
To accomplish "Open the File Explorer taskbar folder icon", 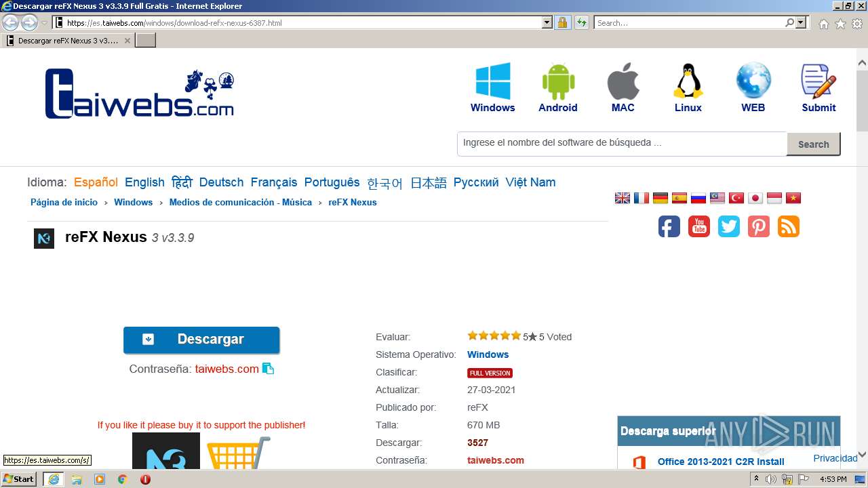I will [77, 479].
